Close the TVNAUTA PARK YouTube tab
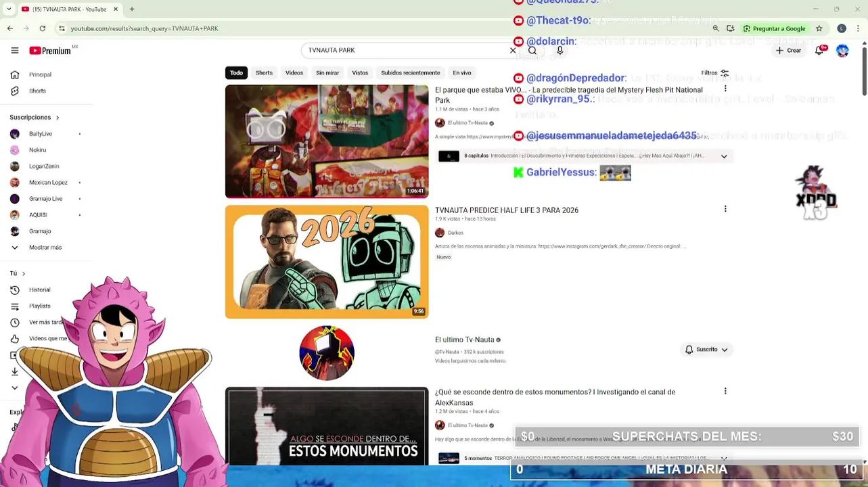The image size is (868, 487). pyautogui.click(x=116, y=9)
